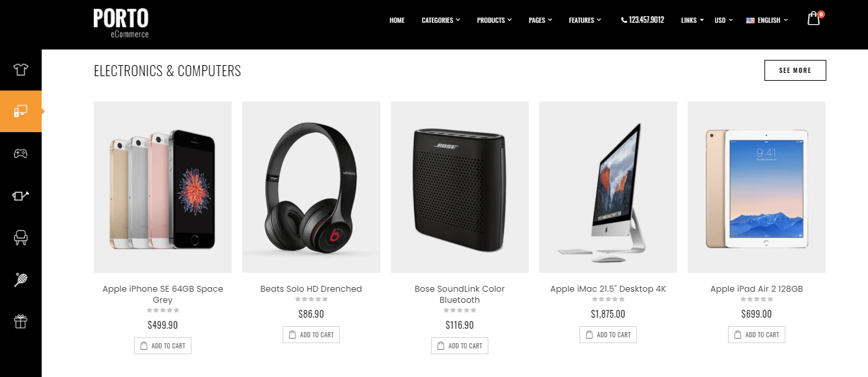Expand the Categories dropdown menu
The image size is (868, 377).
pos(441,20)
